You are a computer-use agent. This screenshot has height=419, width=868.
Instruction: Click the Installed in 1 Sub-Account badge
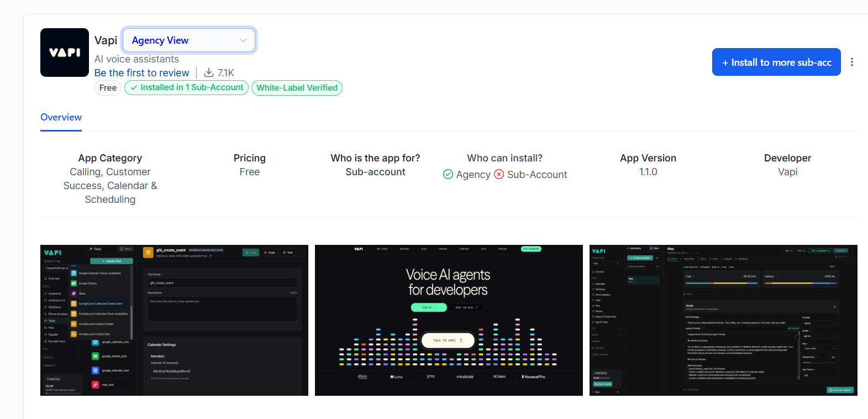pyautogui.click(x=186, y=87)
